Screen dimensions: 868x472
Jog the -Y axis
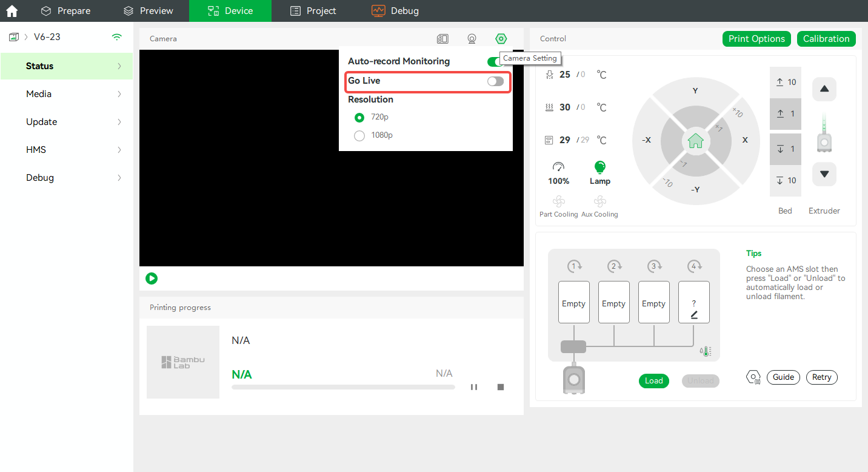pos(695,189)
